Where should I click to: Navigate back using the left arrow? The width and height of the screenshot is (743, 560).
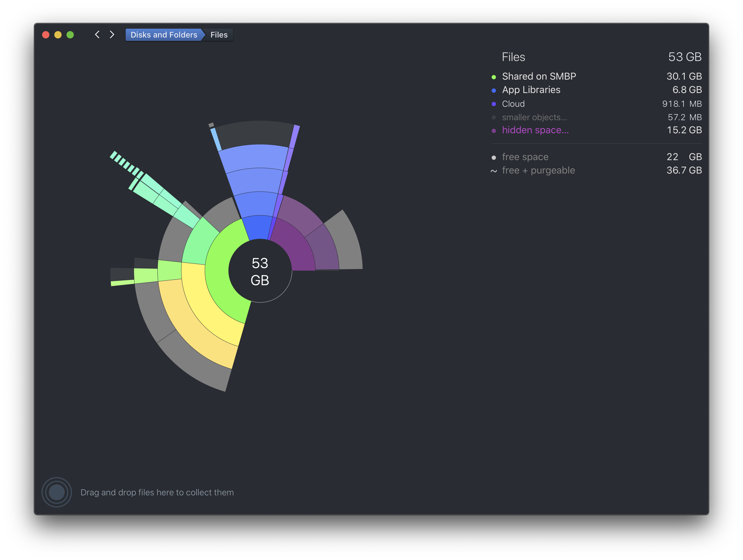tap(97, 34)
